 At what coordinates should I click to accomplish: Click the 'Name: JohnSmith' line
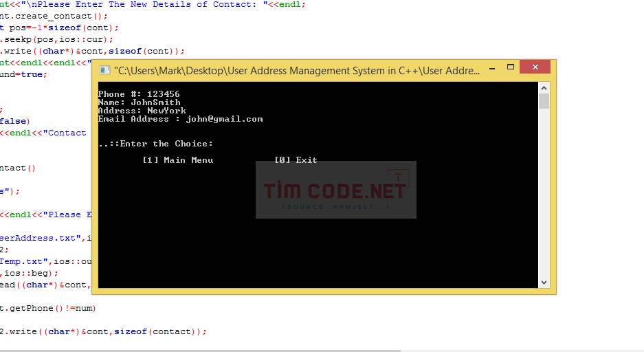coord(140,102)
